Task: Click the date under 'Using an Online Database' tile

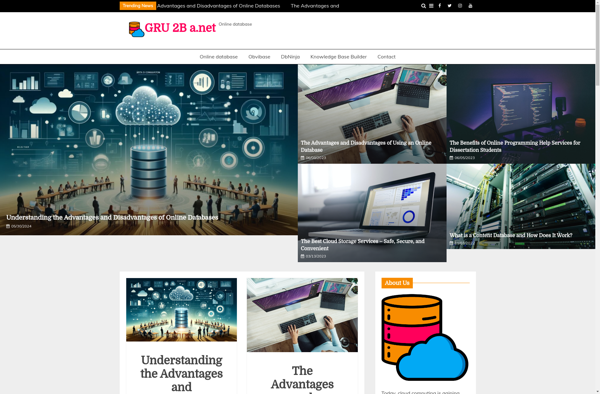Action: pos(316,158)
